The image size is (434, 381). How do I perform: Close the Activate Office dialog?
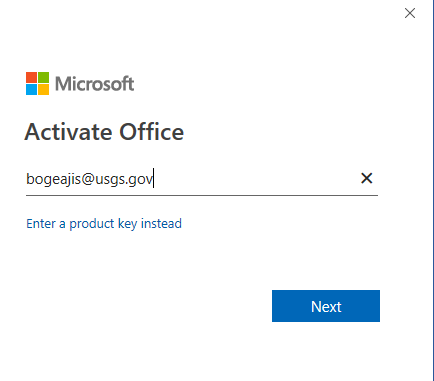(x=410, y=13)
